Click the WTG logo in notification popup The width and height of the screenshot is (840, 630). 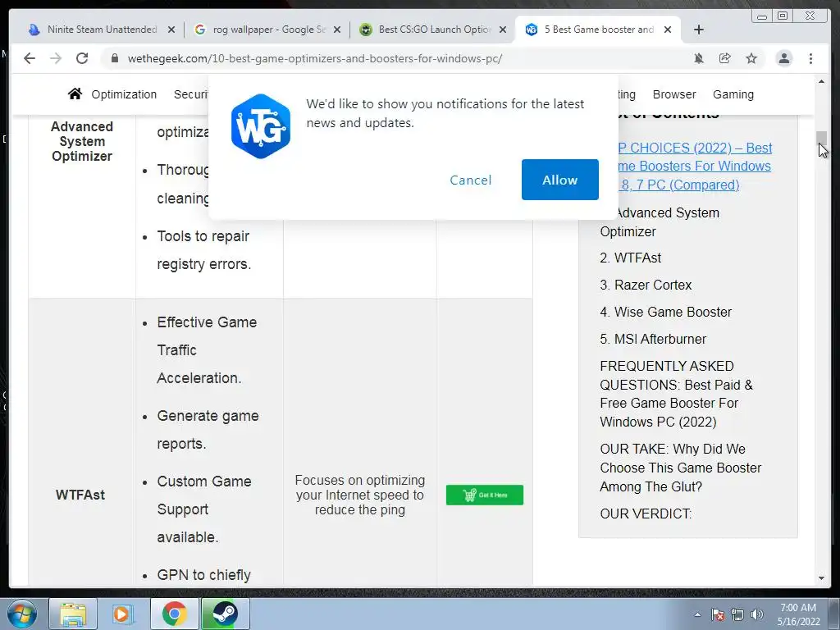261,126
